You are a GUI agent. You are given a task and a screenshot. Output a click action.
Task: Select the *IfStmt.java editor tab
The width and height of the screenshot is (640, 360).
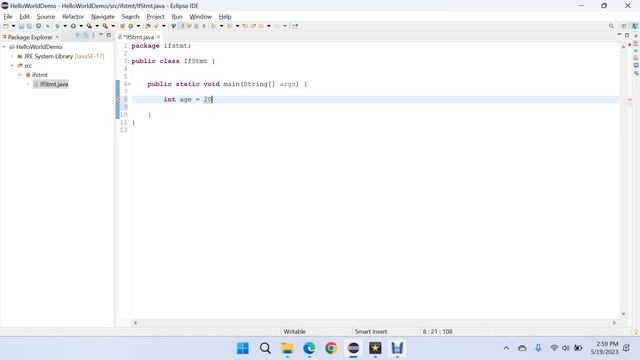click(x=138, y=37)
